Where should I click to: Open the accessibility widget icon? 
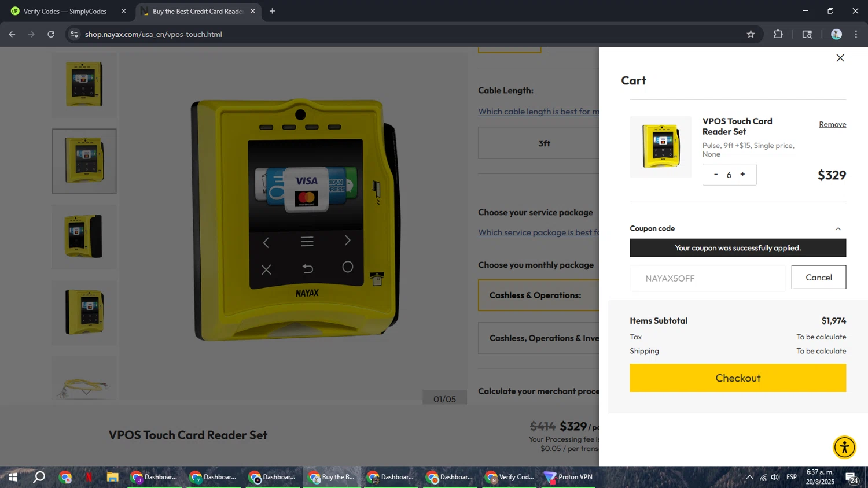tap(844, 447)
